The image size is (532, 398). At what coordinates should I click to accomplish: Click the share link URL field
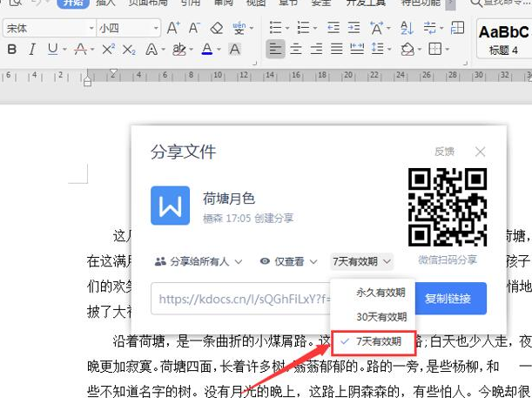(240, 299)
